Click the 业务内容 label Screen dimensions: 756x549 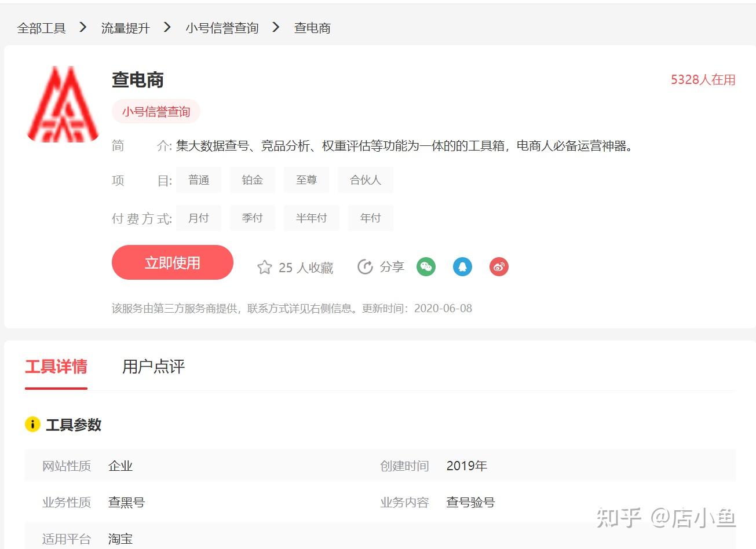(x=404, y=502)
